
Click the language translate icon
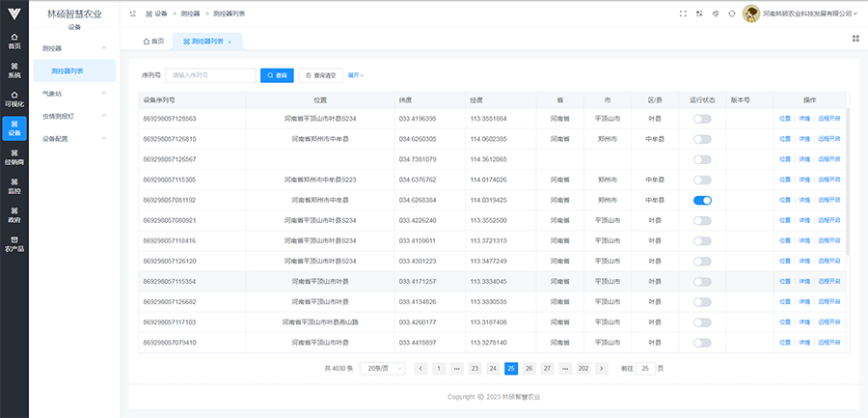click(x=699, y=14)
